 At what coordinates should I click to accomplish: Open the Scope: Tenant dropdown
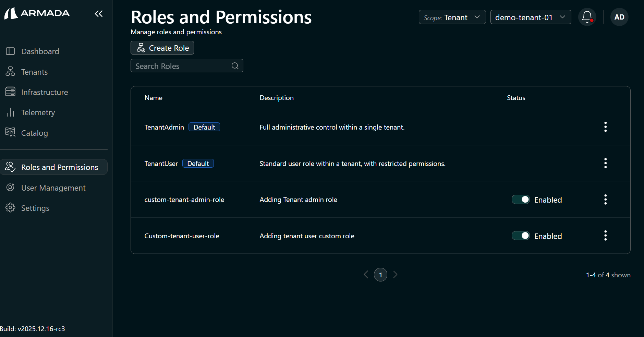(x=452, y=17)
